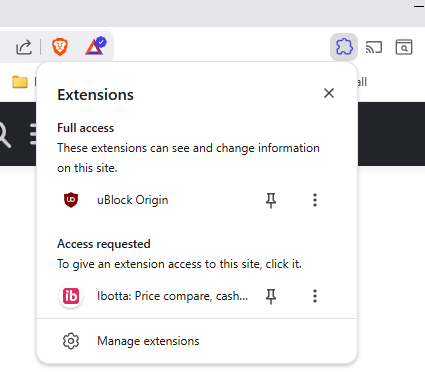Open the sidebar search panel icon

pos(404,47)
